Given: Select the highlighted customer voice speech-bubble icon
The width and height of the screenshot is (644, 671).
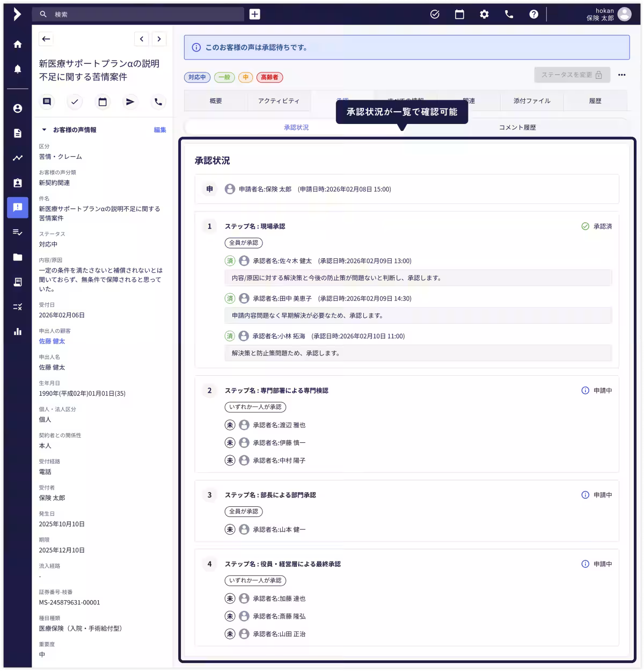Looking at the screenshot, I should pos(17,208).
